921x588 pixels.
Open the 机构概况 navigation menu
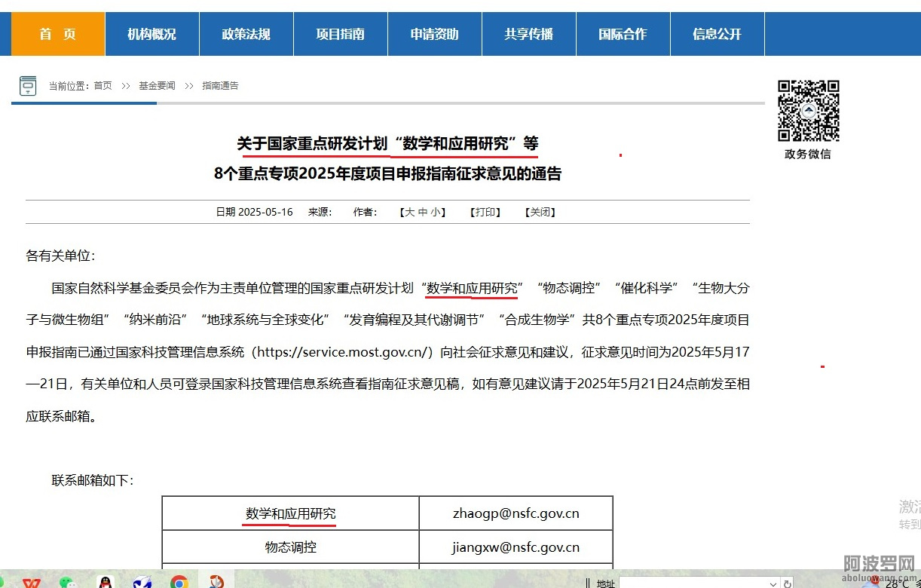pyautogui.click(x=151, y=34)
